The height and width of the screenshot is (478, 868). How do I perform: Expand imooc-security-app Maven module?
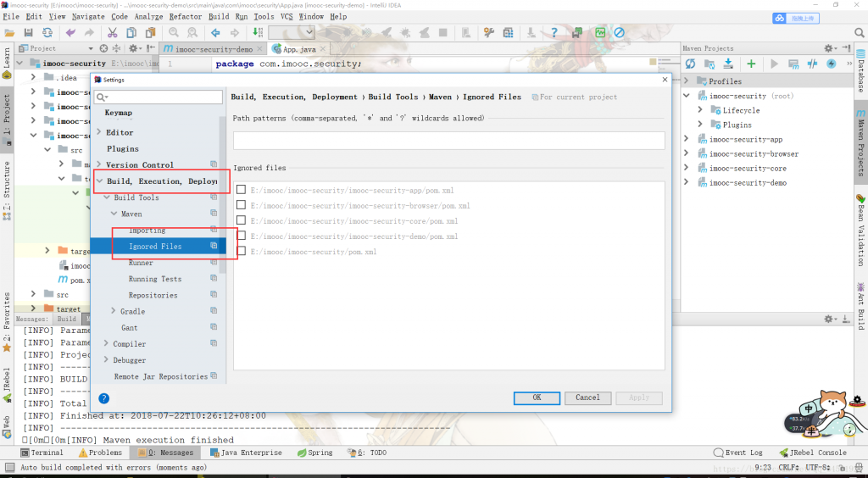[x=687, y=139]
